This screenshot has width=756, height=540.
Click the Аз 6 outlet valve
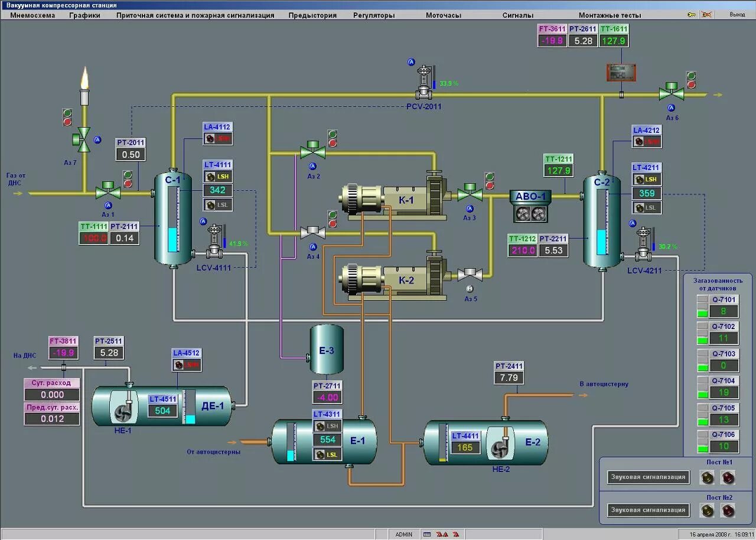[672, 93]
